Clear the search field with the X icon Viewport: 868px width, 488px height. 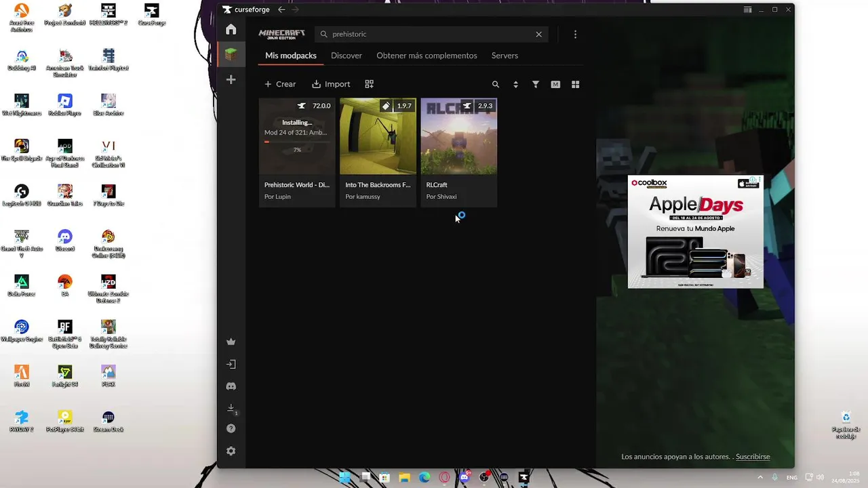tap(539, 34)
